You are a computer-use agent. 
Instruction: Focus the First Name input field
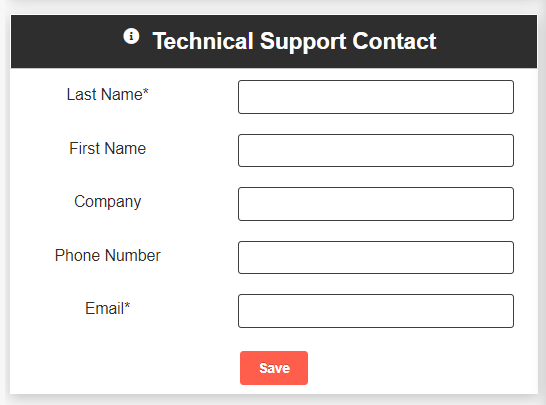click(376, 150)
